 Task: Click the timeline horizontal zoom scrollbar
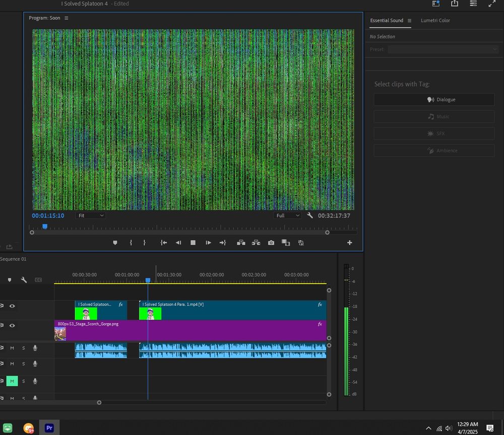click(50, 402)
